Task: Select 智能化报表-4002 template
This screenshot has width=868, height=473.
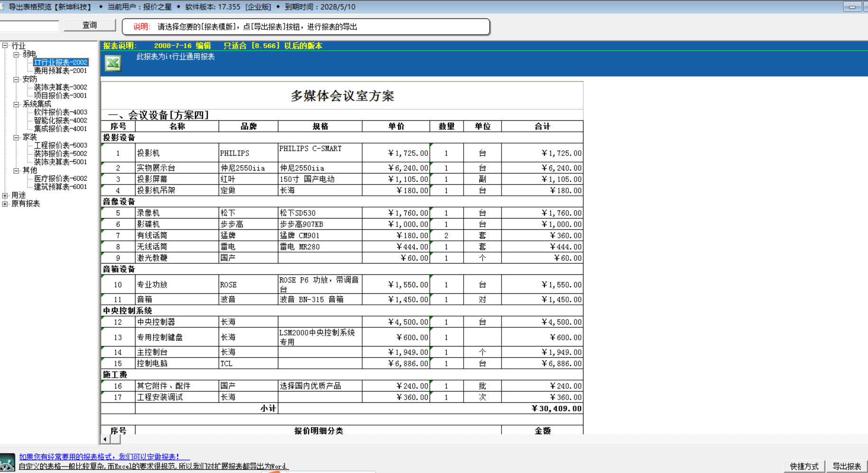Action: pos(61,120)
